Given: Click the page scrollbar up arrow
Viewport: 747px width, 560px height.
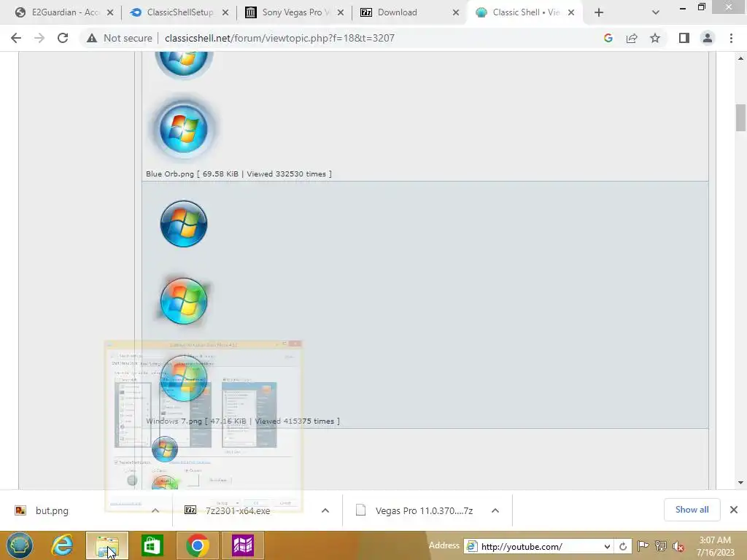Looking at the screenshot, I should point(741,58).
